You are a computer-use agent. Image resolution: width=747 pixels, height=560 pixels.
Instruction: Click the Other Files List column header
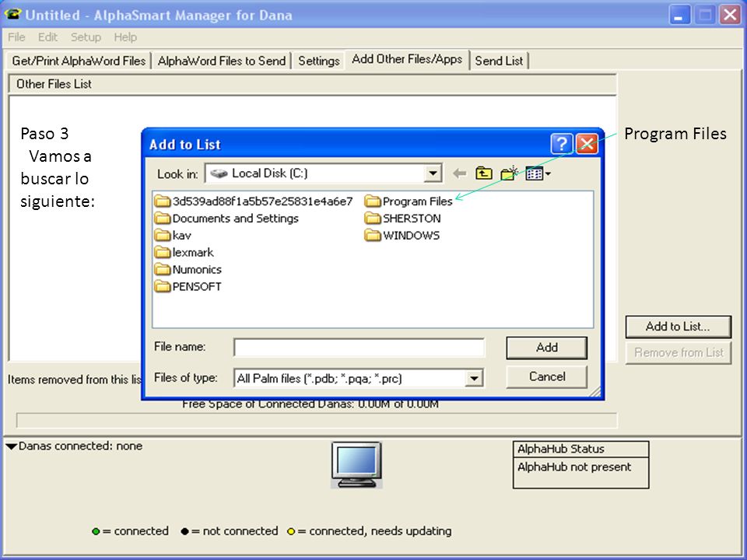click(313, 84)
